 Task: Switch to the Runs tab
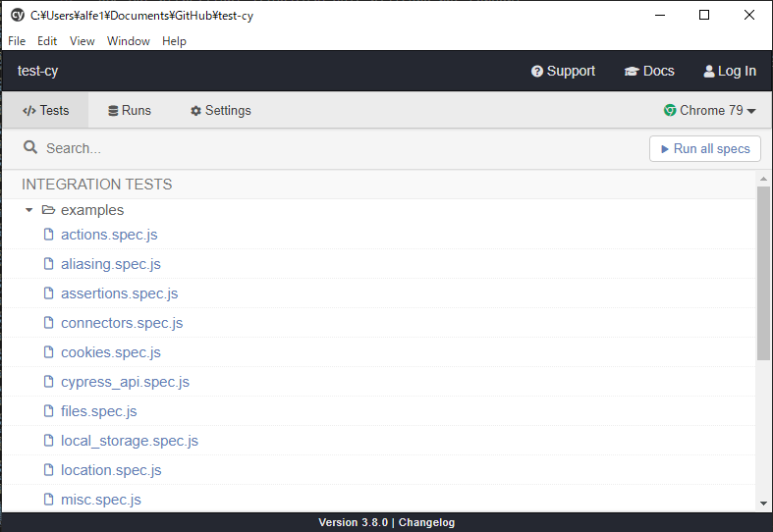[130, 110]
